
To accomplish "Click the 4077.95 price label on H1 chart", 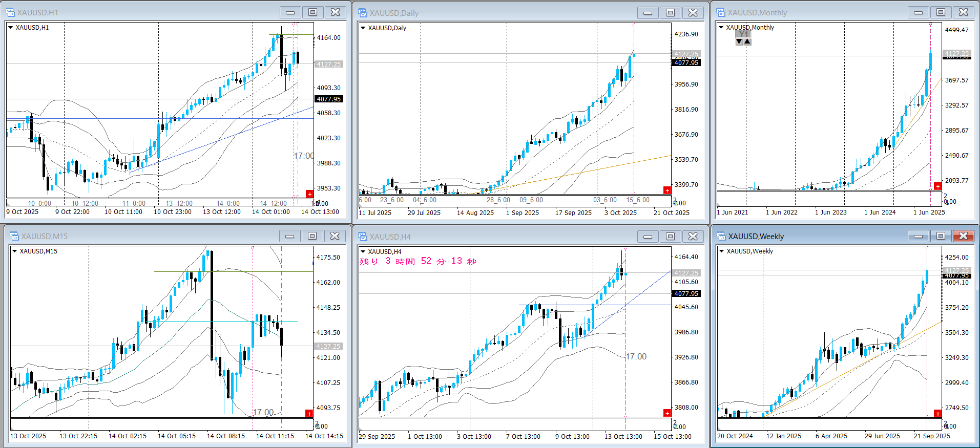I will [328, 99].
